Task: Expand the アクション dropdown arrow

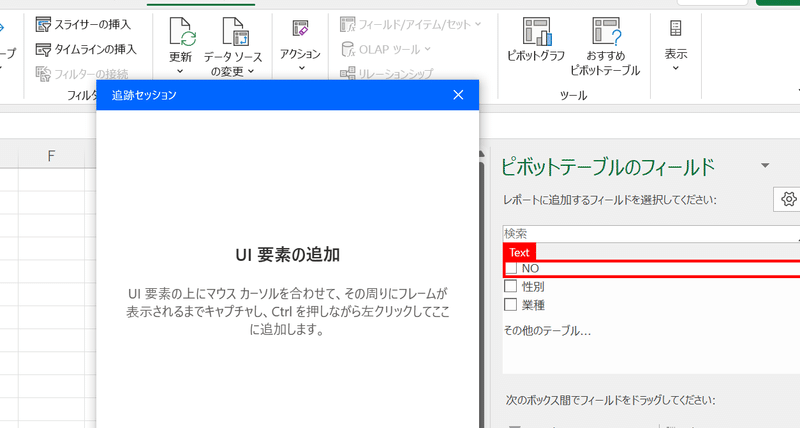Action: point(301,68)
